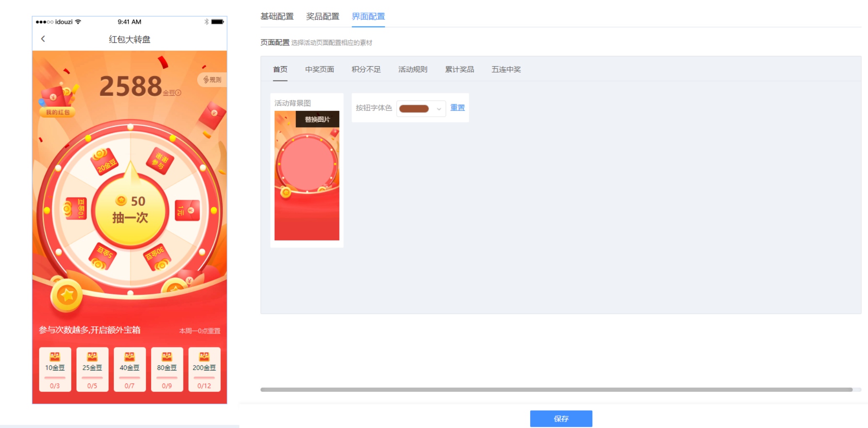Open the 活动规则 sub-tab
Image resolution: width=868 pixels, height=428 pixels.
tap(413, 69)
